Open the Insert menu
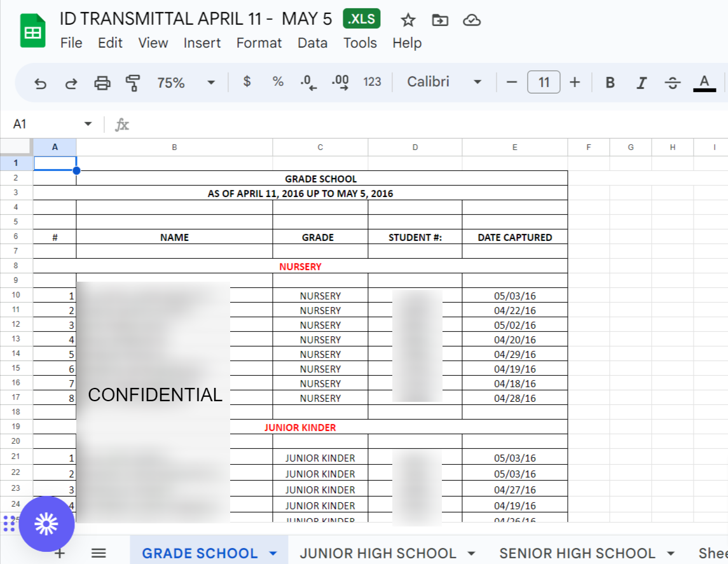This screenshot has width=728, height=564. point(202,43)
